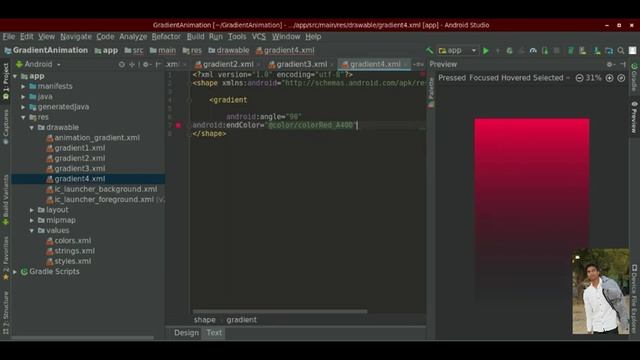Click the scroll-from-source target icon in Project panel
Viewport: 640px width, 360px height.
point(122,64)
